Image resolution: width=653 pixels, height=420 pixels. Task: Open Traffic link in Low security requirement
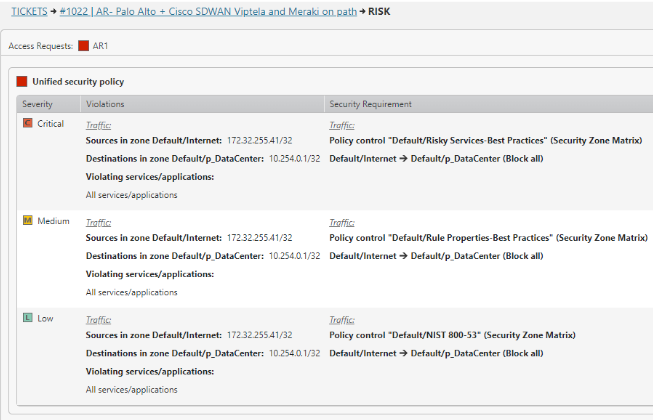tap(341, 319)
